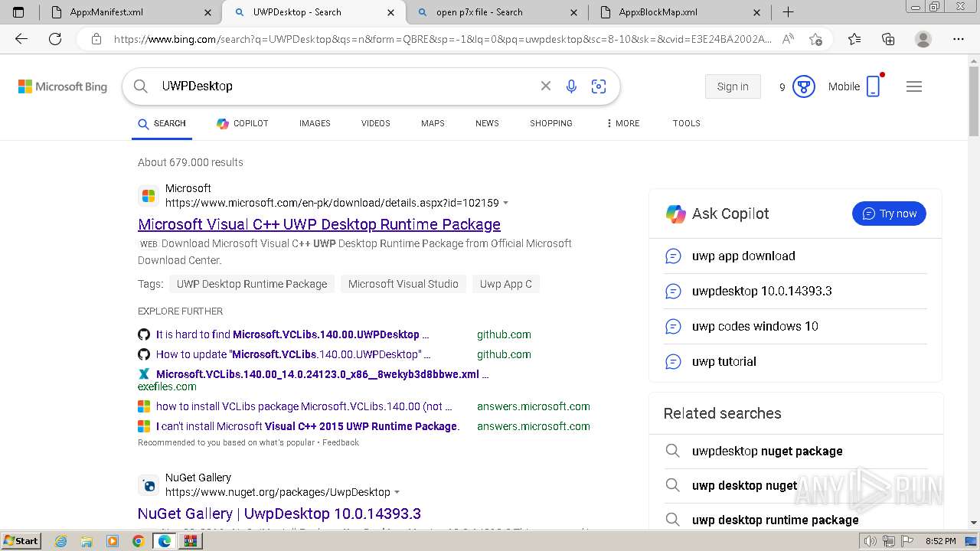
Task: Open Internet Explorer from taskbar
Action: 61,541
